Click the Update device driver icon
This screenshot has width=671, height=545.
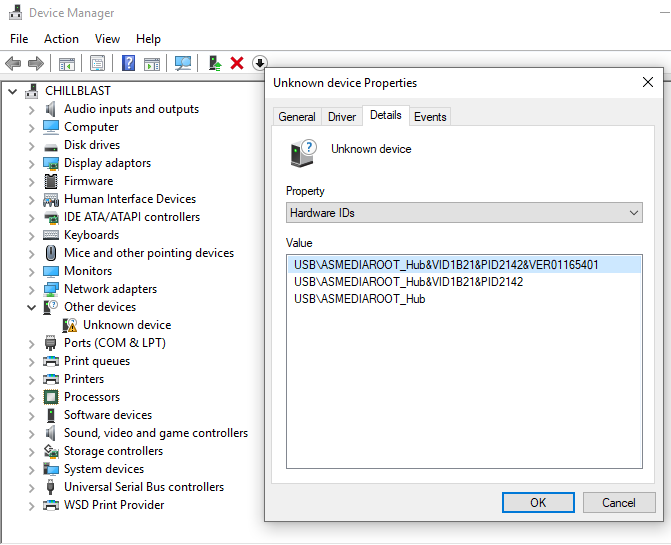pos(215,63)
